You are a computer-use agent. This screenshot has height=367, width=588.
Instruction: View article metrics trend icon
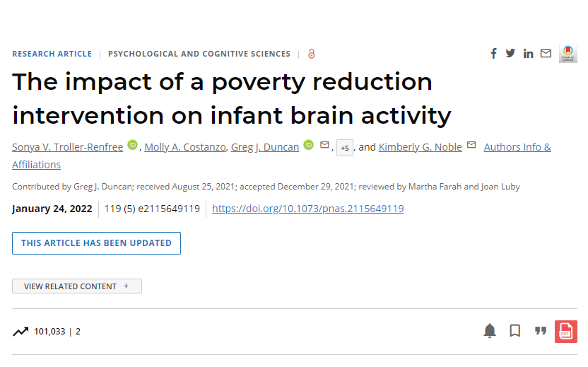[20, 332]
